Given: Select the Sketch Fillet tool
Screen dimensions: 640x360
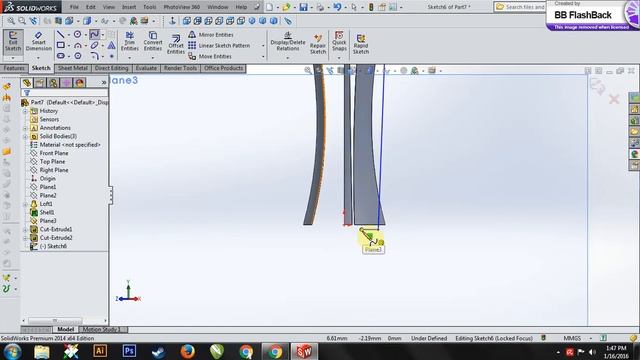Looking at the screenshot, I should 94,56.
